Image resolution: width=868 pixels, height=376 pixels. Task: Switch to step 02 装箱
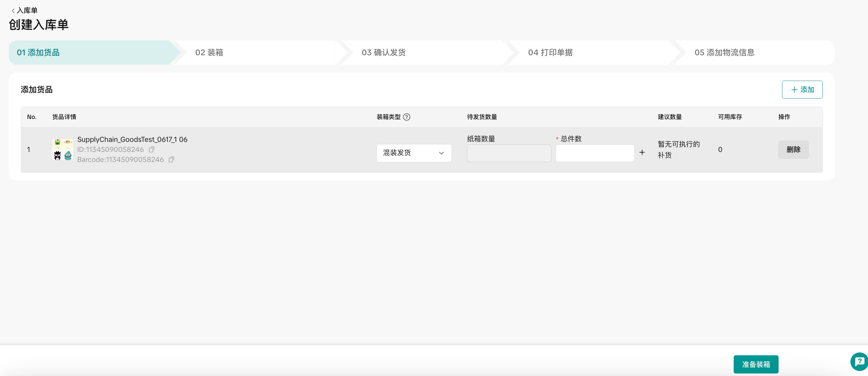pyautogui.click(x=209, y=52)
